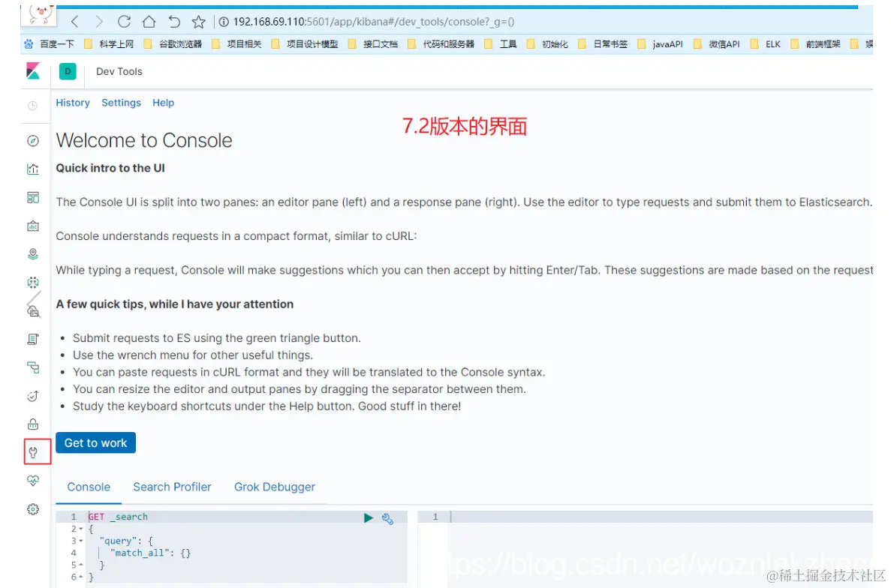Collapse the fold arrow on line 3
891x588 pixels.
[80, 541]
